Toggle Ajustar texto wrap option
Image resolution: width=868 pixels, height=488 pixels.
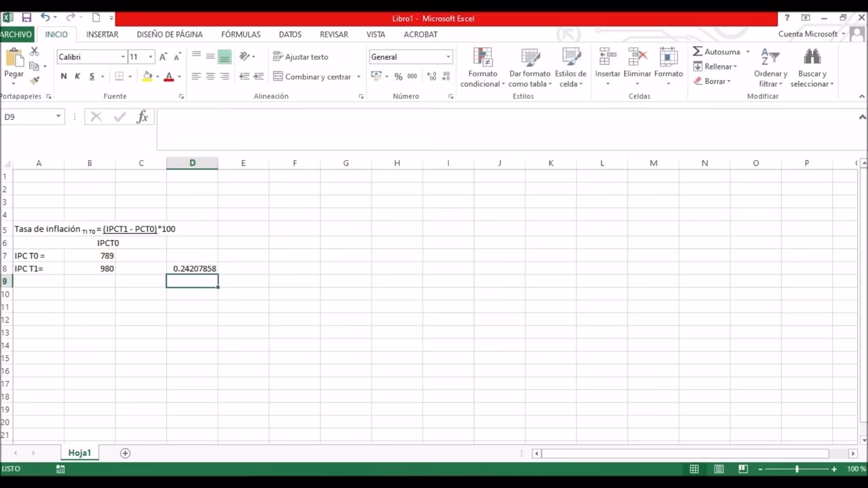[300, 57]
